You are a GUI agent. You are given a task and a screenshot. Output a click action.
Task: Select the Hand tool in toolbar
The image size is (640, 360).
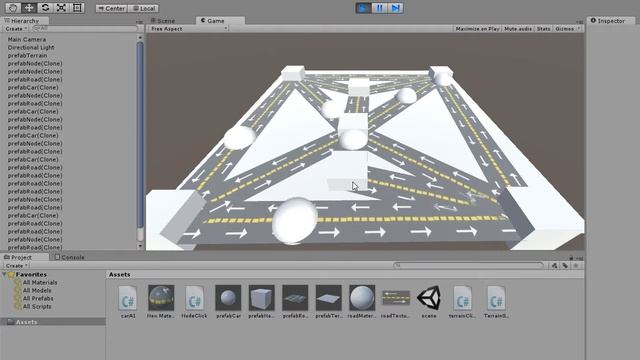13,8
